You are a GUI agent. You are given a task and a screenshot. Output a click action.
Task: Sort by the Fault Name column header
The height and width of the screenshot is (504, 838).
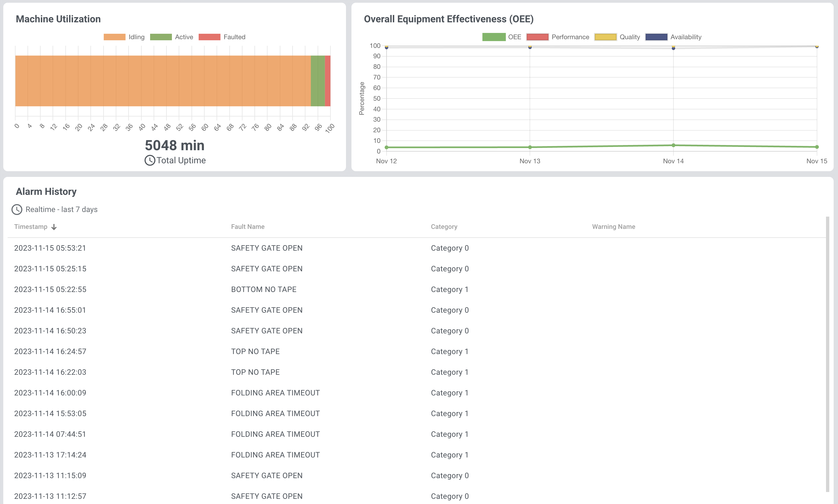point(247,226)
